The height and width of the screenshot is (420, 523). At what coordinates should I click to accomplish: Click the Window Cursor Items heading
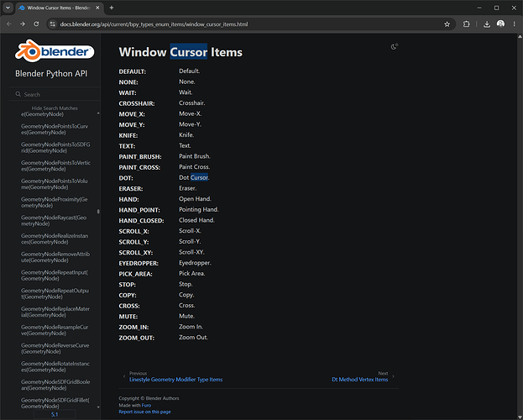(180, 52)
